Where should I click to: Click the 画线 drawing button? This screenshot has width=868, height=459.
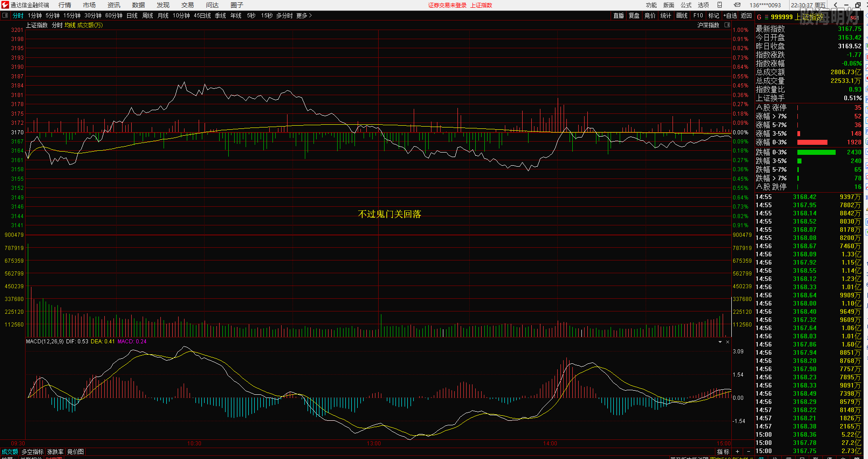(682, 15)
